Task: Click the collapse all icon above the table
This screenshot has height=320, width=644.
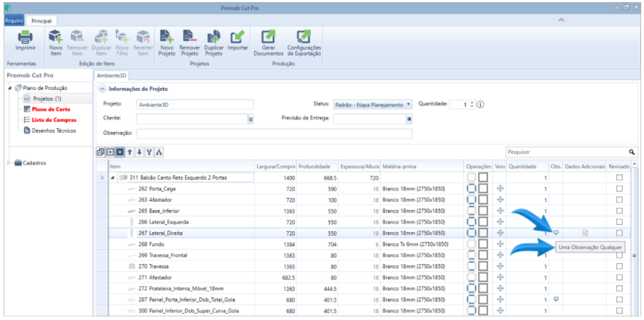Action: pos(101,152)
